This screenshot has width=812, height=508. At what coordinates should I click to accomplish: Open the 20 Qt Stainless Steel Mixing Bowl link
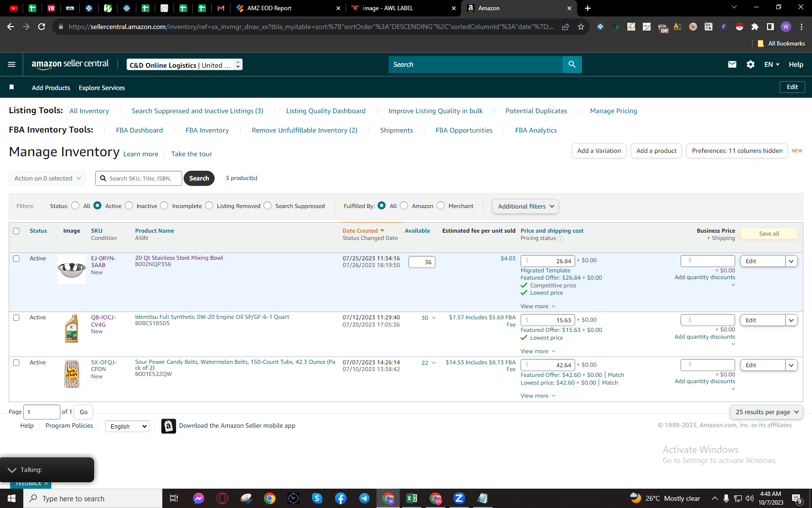[x=179, y=258]
